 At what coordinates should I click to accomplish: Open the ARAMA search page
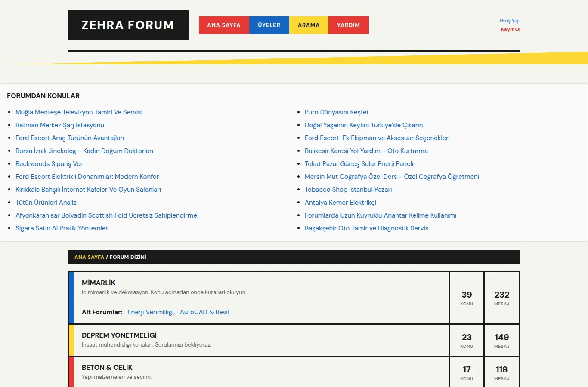309,25
